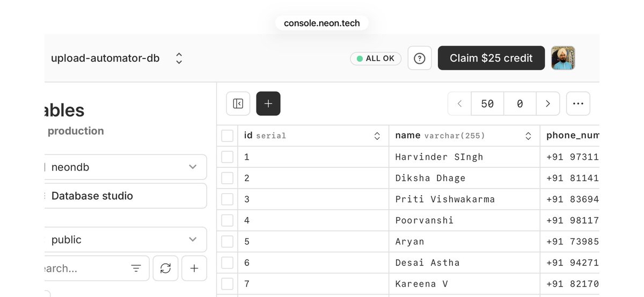Expand the neondb database dropdown

[126, 167]
